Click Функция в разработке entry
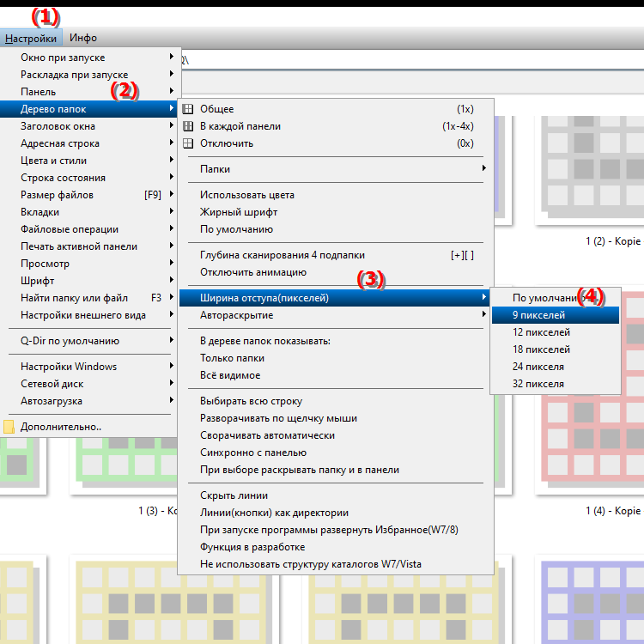The image size is (644, 644). tap(336, 547)
